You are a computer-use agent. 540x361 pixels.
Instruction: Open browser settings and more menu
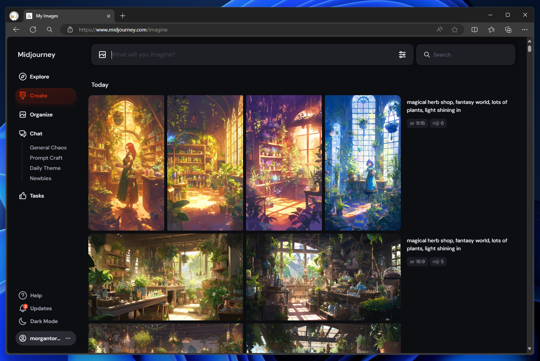[525, 30]
